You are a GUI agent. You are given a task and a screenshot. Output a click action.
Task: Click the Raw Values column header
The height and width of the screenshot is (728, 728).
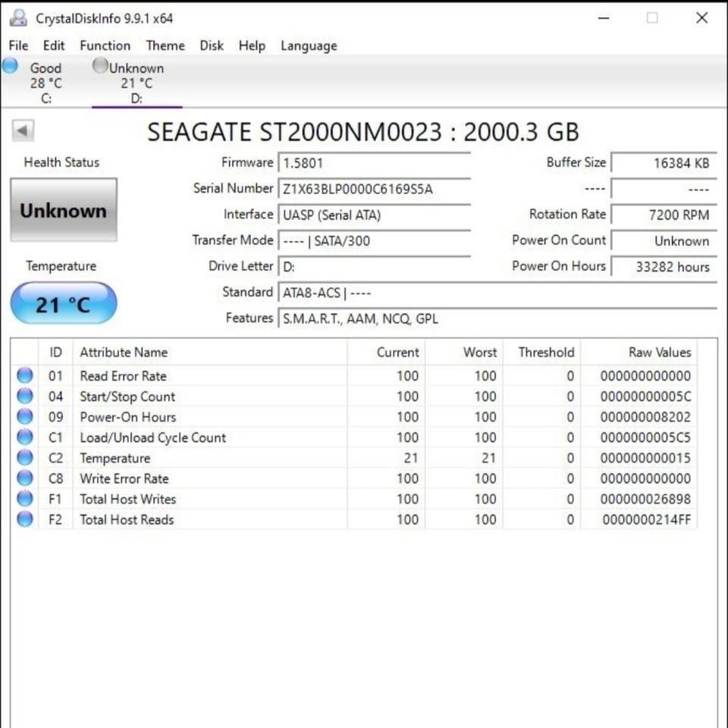639,352
